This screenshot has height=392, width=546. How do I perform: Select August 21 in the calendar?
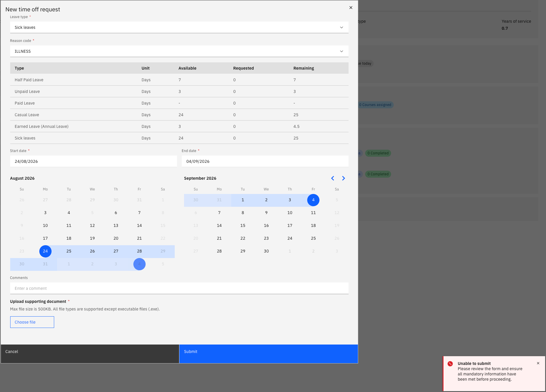coord(139,239)
